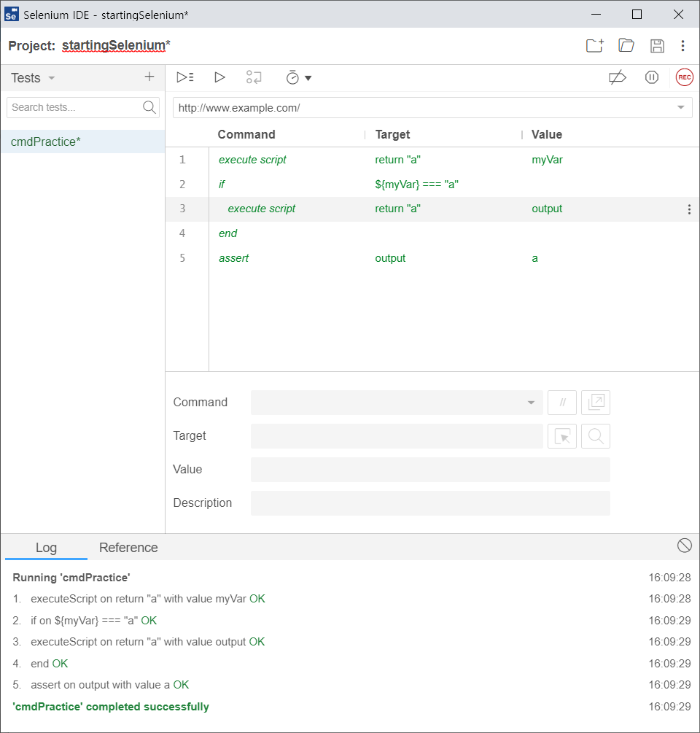The height and width of the screenshot is (733, 700).
Task: Save project floppy disk icon
Action: pos(657,45)
